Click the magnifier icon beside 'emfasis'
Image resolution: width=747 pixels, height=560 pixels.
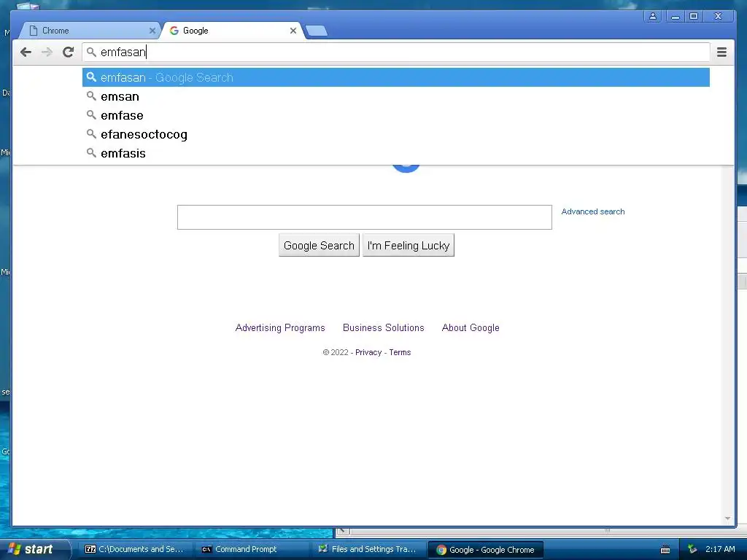(x=91, y=153)
